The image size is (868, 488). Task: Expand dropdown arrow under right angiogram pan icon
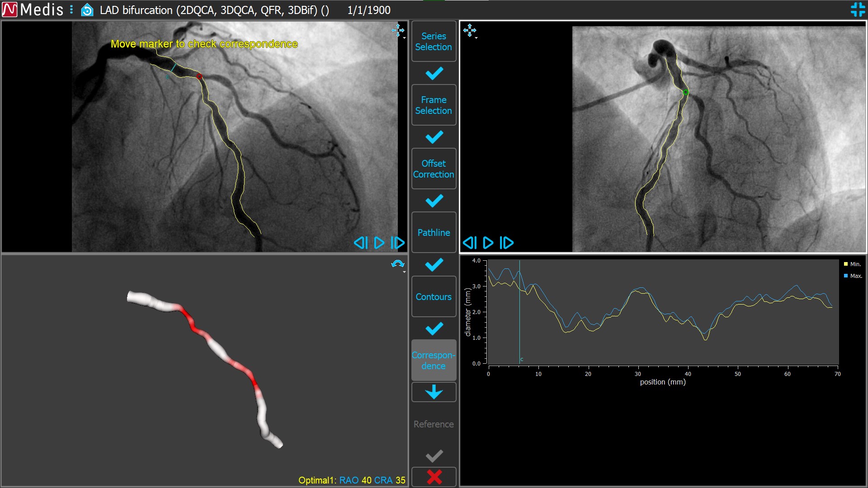[476, 38]
